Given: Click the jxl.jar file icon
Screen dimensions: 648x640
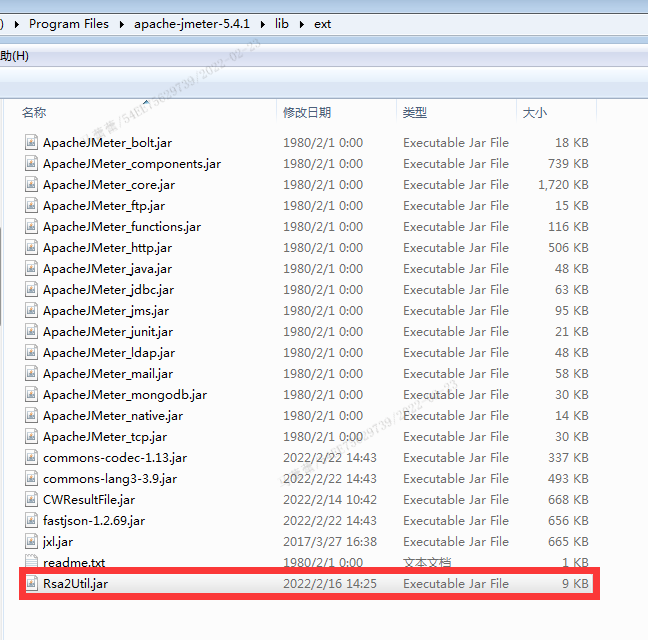Looking at the screenshot, I should click(31, 541).
